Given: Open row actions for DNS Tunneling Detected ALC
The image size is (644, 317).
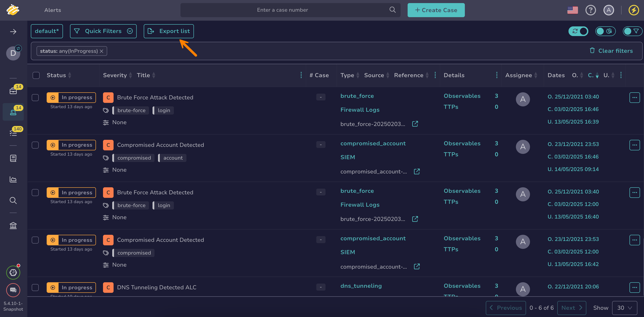Looking at the screenshot, I should [x=635, y=287].
